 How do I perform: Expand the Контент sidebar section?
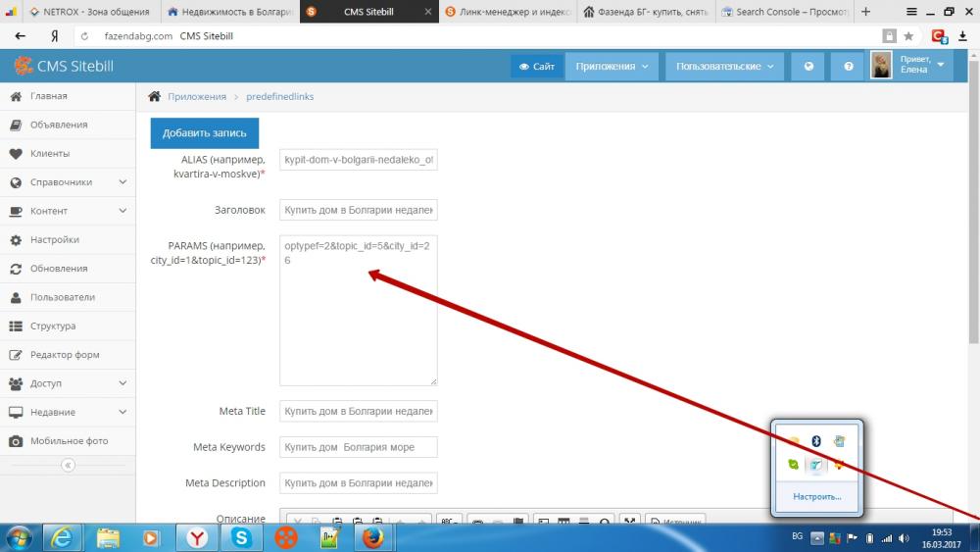(68, 212)
